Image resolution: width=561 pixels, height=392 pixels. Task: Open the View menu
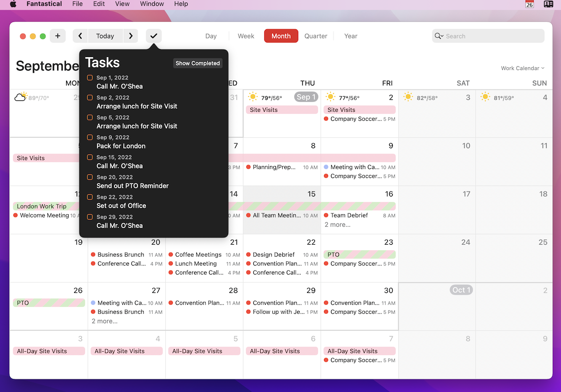click(x=122, y=4)
